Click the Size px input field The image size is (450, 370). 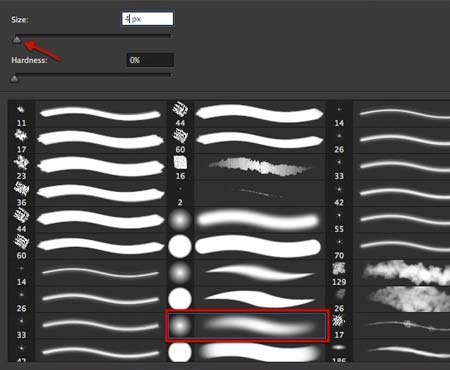(148, 19)
